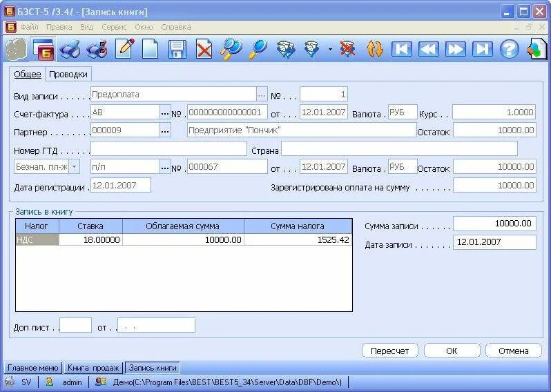Go to previous record rewind button

(428, 49)
